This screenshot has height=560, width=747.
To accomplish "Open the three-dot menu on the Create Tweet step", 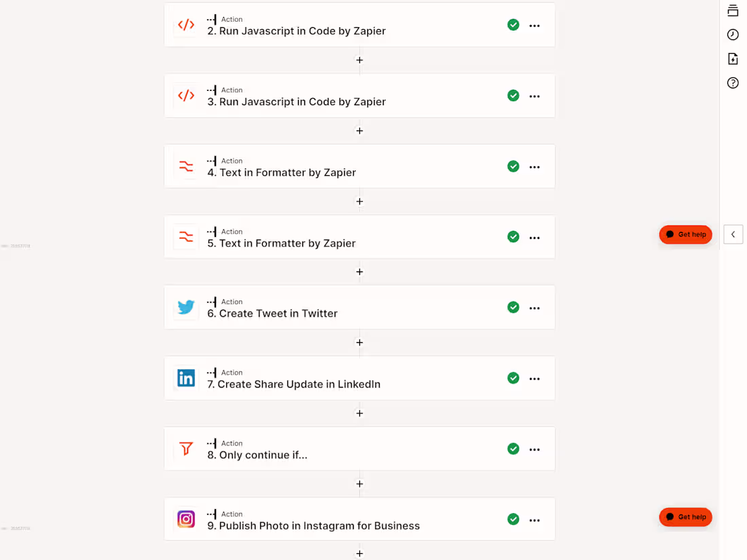I will click(534, 307).
